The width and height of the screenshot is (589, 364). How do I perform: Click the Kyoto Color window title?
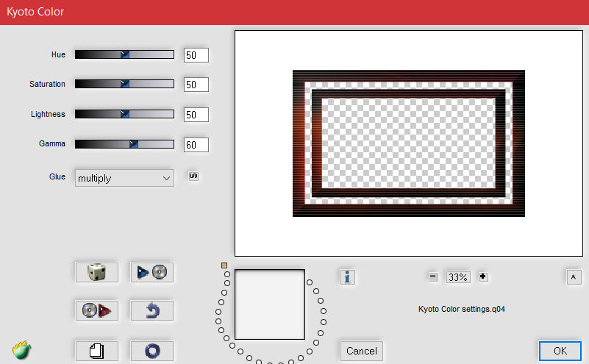[x=35, y=12]
